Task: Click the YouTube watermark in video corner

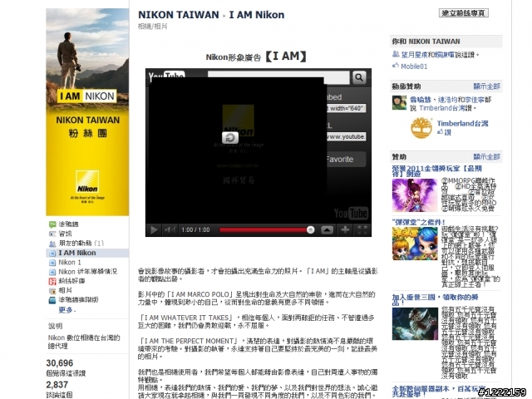Action: pyautogui.click(x=351, y=214)
